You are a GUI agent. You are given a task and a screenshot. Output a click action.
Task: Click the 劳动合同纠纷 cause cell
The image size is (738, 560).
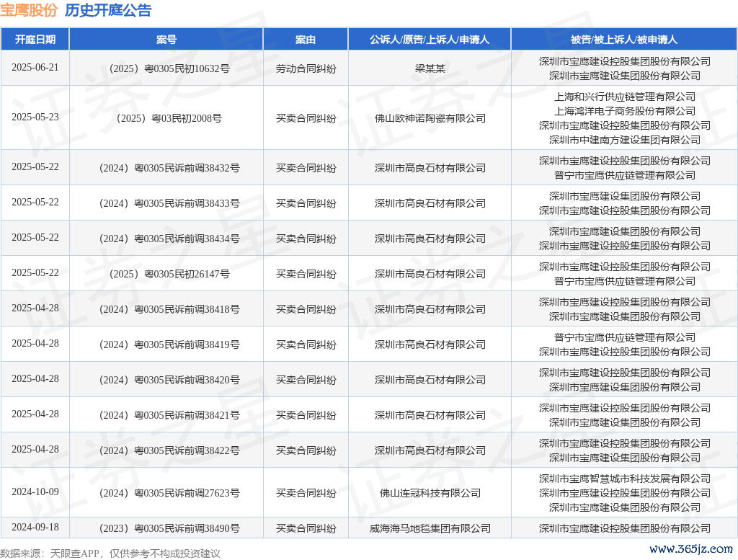click(306, 68)
